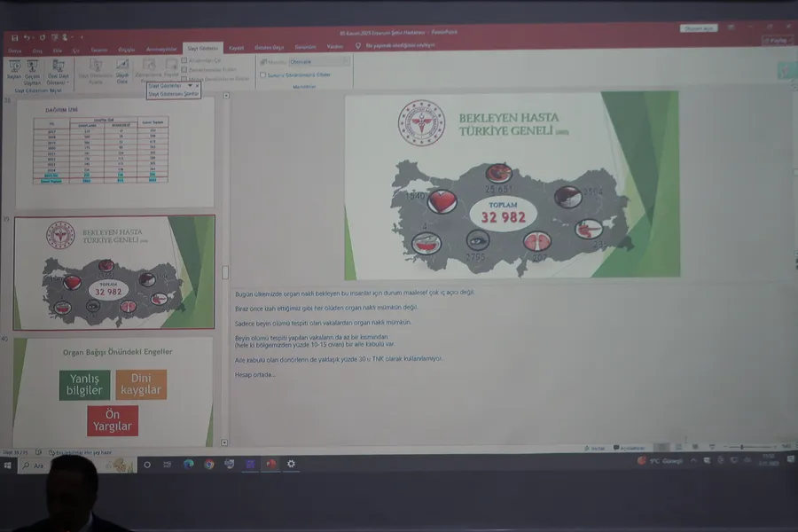Click the Save icon in quick access toolbar

(x=16, y=37)
